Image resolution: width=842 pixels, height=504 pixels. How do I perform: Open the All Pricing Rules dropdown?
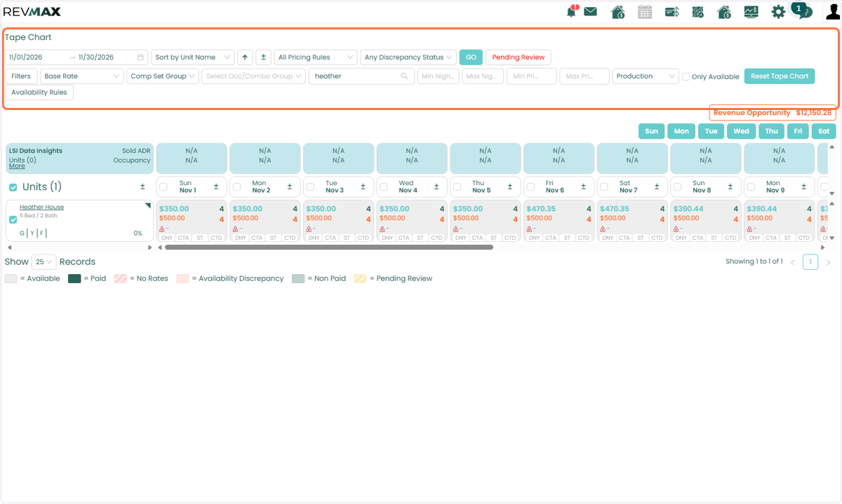316,57
